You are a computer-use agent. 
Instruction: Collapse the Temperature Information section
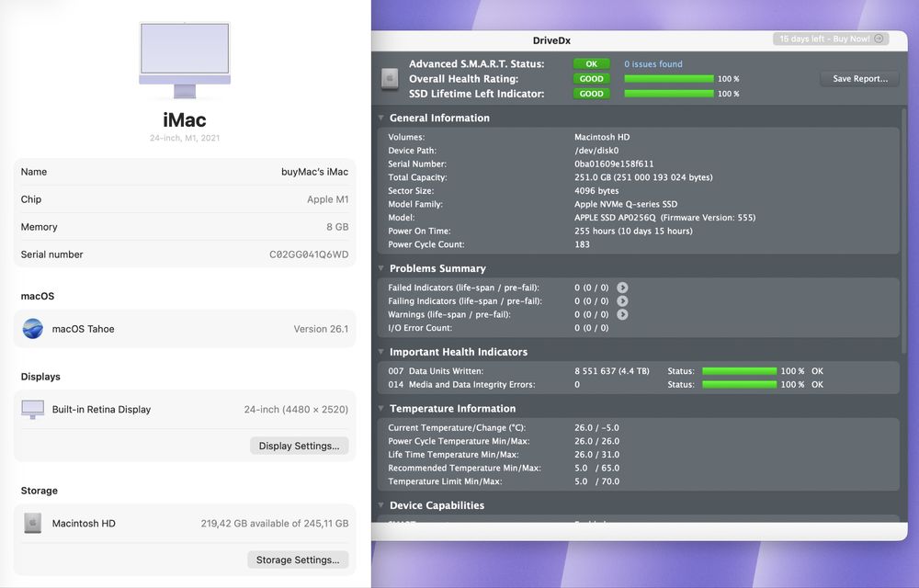(x=381, y=408)
